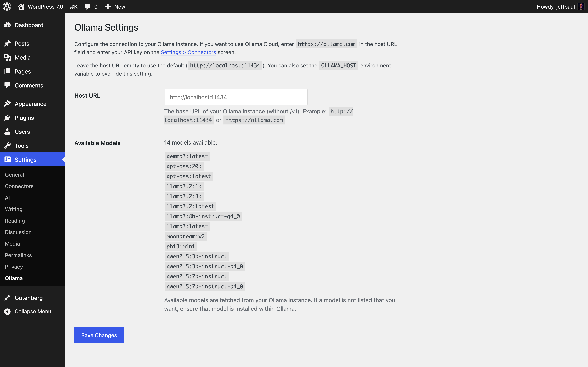The height and width of the screenshot is (367, 588).
Task: Go to Permalinks settings submenu
Action: point(18,255)
